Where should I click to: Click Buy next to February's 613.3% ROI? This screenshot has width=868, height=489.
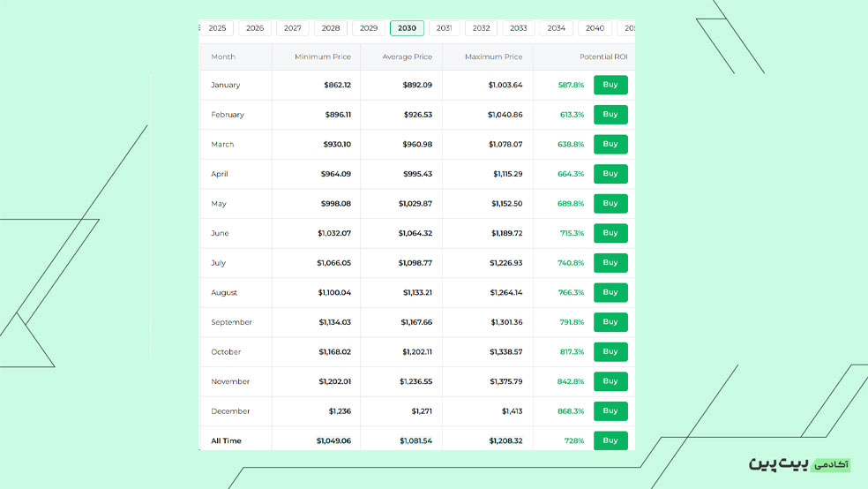[610, 114]
